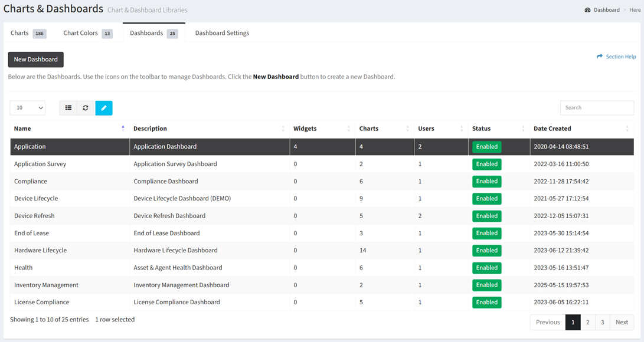Open page 2 of results
This screenshot has height=342, width=644.
tap(588, 323)
